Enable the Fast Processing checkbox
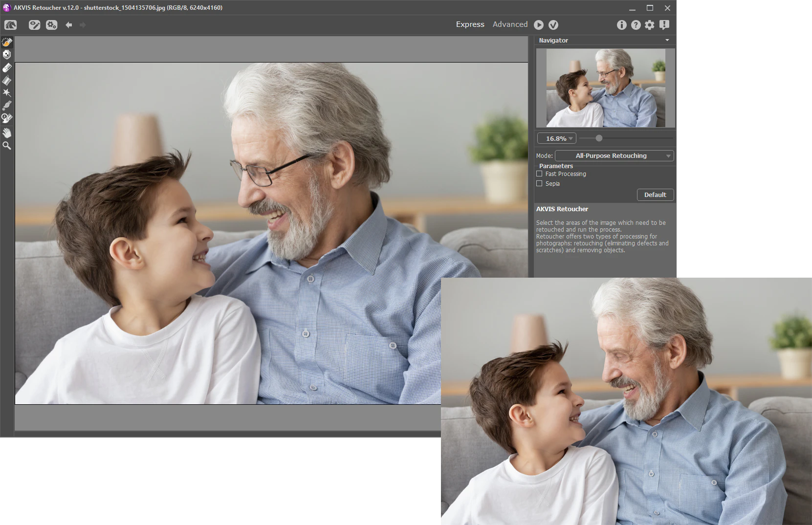This screenshot has width=812, height=525. coord(539,174)
